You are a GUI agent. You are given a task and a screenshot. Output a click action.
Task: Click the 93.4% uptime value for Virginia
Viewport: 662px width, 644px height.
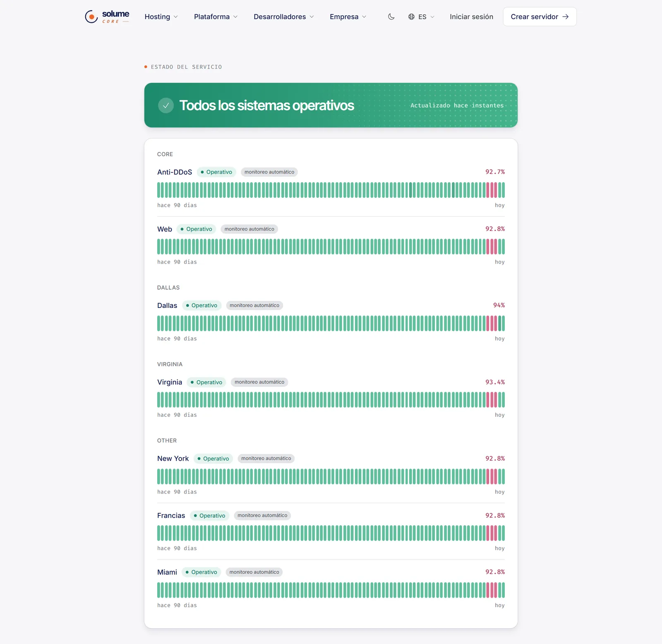pos(495,382)
